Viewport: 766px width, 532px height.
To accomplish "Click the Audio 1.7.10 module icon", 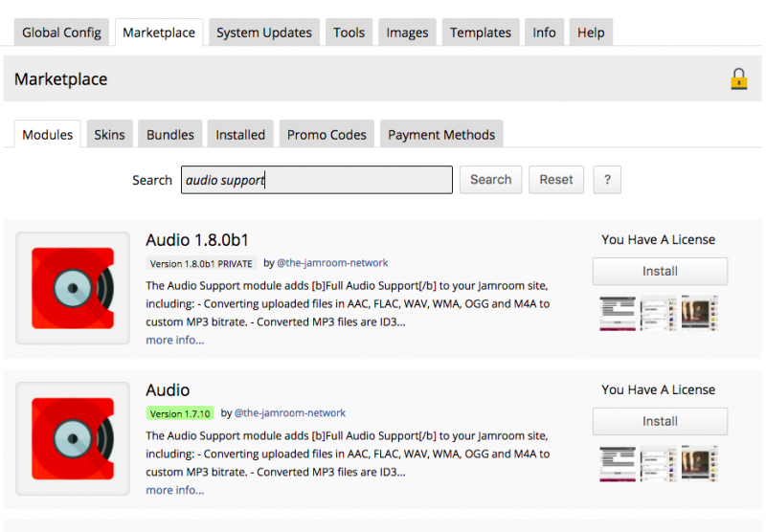I will coord(73,438).
